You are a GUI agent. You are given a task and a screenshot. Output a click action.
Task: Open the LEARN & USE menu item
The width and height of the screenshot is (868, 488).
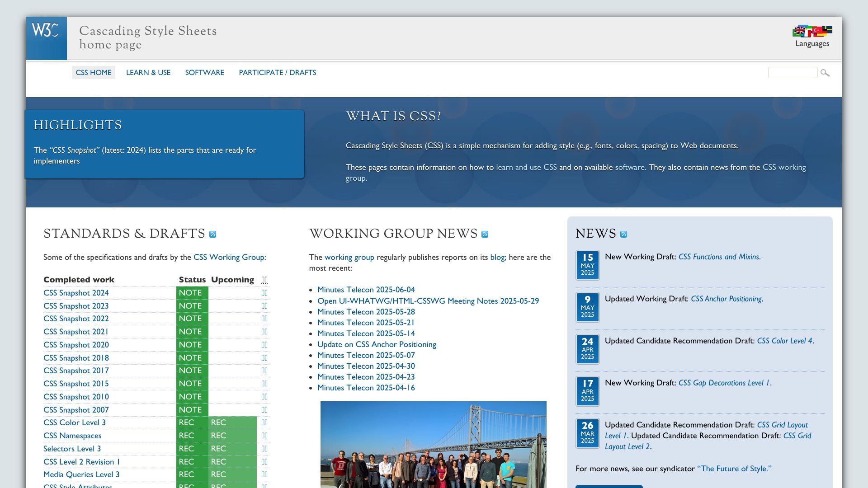pyautogui.click(x=148, y=72)
